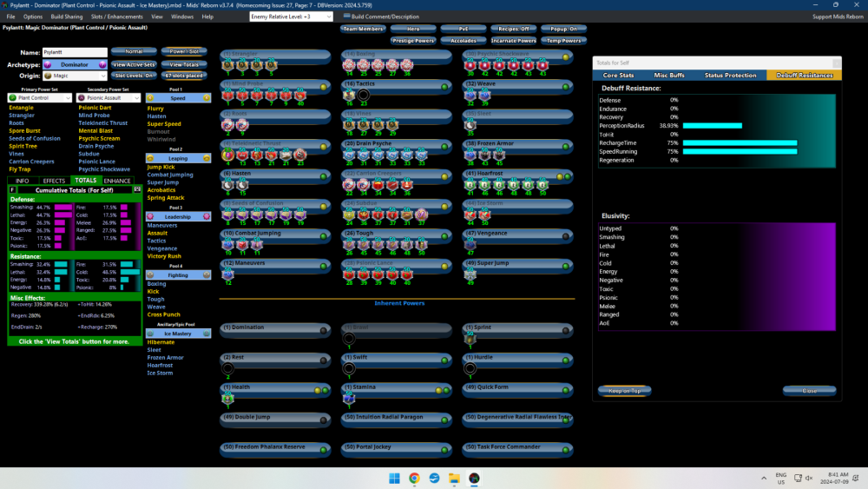Screen dimensions: 868x489
Task: Switch to the Core Stats tab
Action: click(618, 76)
